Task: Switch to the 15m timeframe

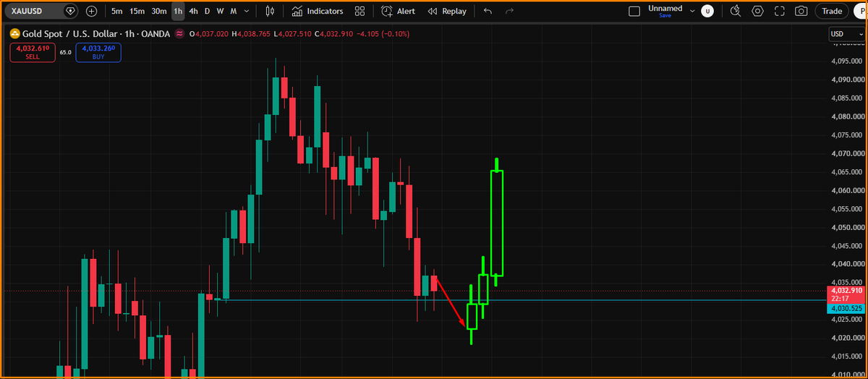Action: 137,12
